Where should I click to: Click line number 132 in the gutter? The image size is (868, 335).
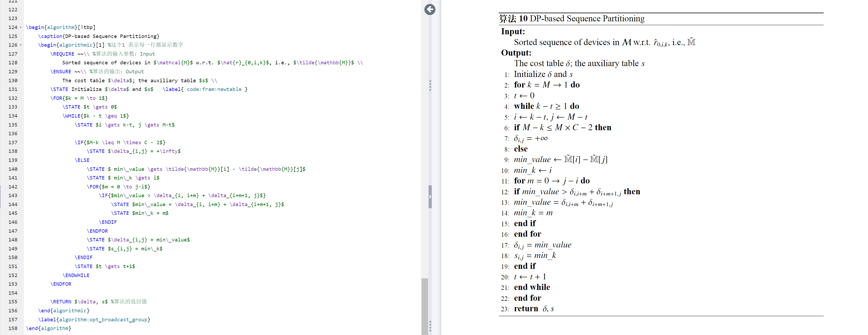pos(13,98)
